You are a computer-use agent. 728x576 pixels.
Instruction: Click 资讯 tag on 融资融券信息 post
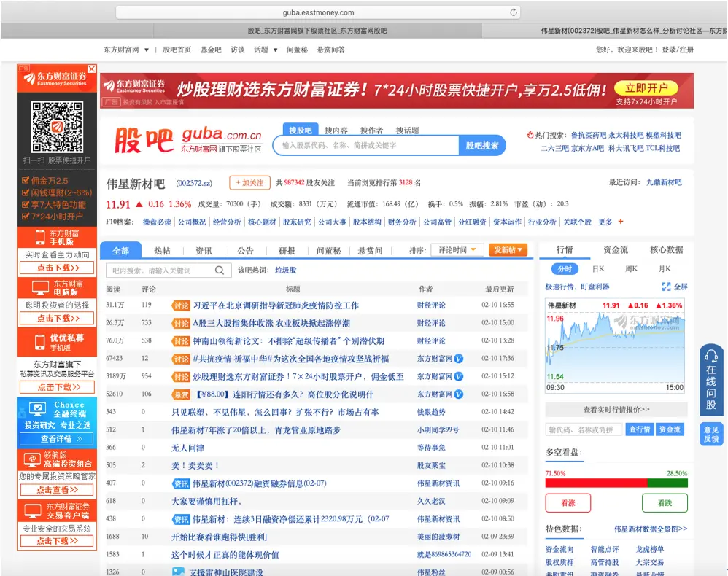pyautogui.click(x=181, y=483)
